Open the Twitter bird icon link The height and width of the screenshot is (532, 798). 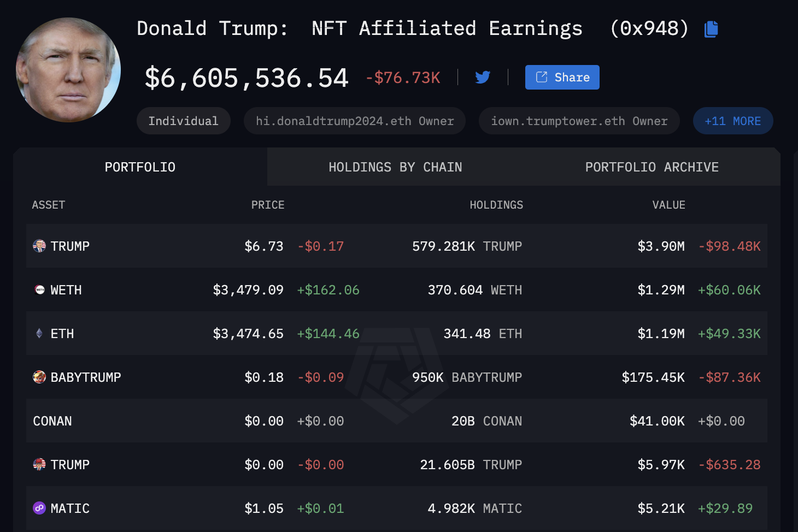tap(483, 78)
